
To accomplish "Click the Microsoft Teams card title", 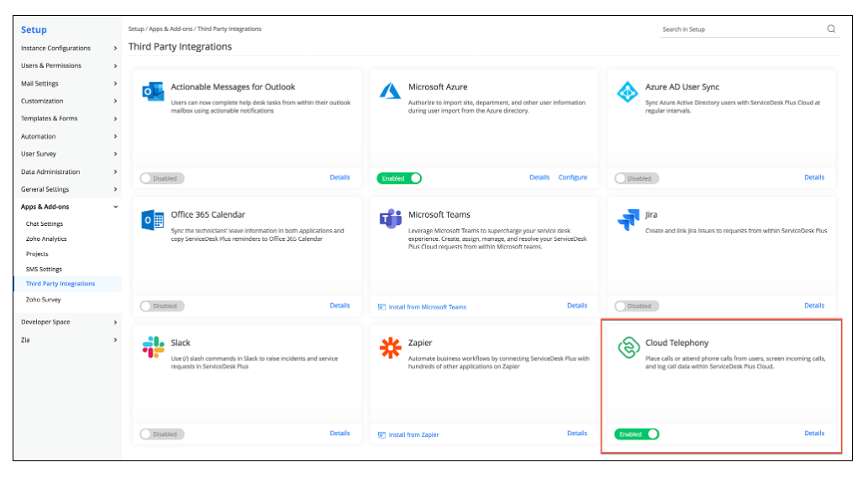I will 439,215.
